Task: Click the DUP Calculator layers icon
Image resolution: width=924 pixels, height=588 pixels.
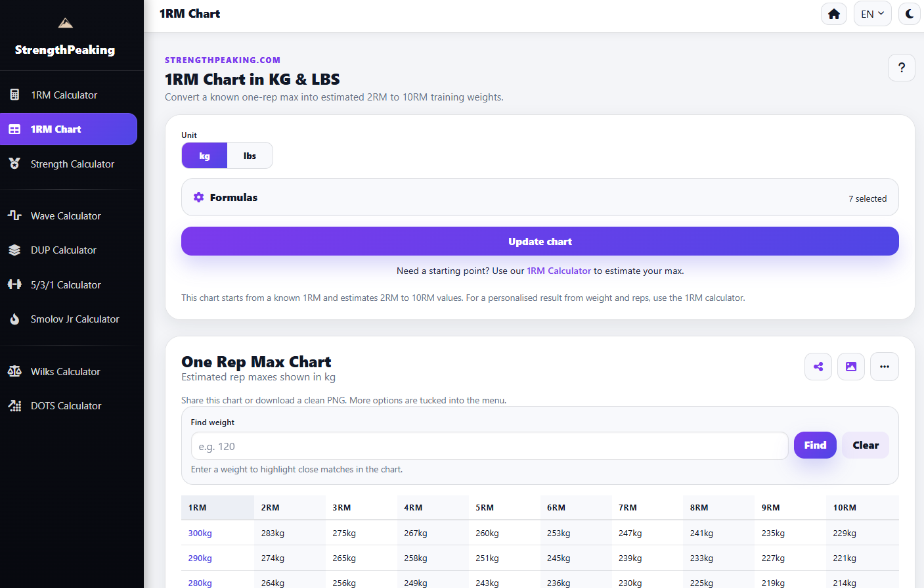Action: point(14,250)
